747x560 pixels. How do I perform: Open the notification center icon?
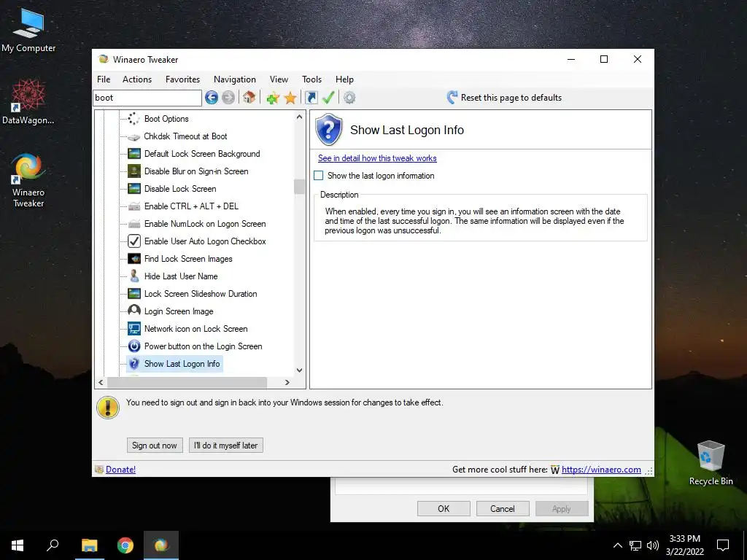tap(723, 545)
